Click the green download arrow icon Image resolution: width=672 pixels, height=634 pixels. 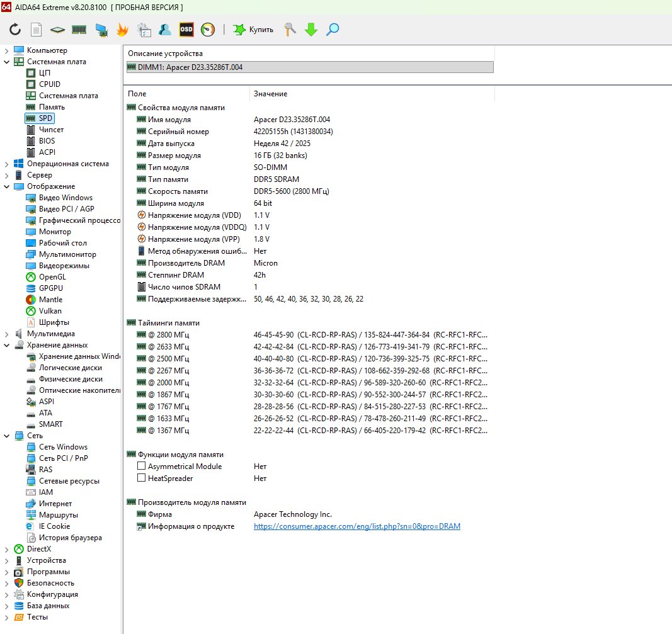click(311, 30)
